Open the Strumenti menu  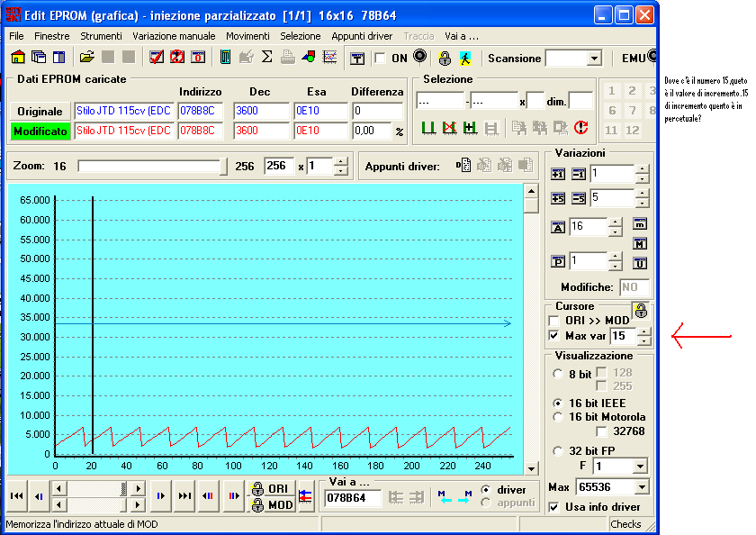pos(101,36)
